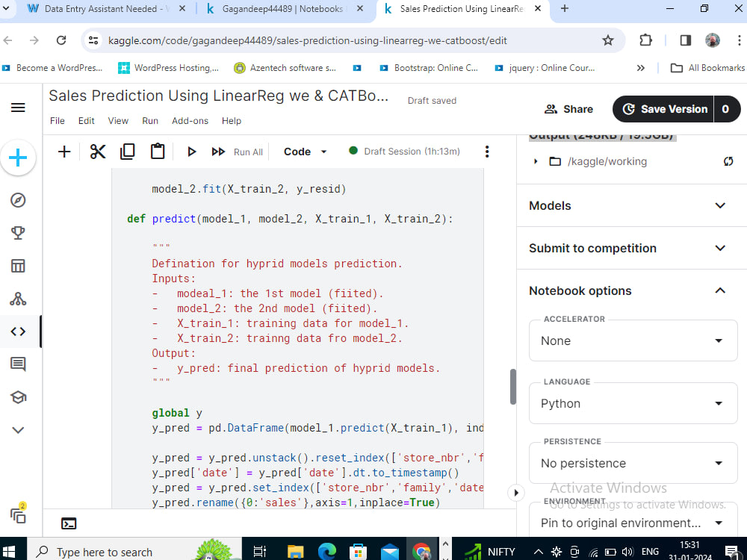Screen dimensions: 747x560
Task: Refresh the /kaggle/working output files
Action: pyautogui.click(x=728, y=161)
